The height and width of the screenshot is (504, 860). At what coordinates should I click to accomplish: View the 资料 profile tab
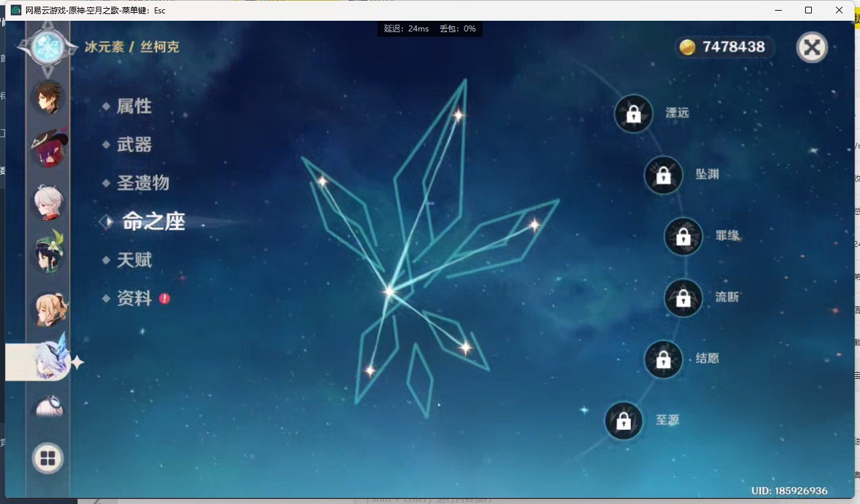134,298
